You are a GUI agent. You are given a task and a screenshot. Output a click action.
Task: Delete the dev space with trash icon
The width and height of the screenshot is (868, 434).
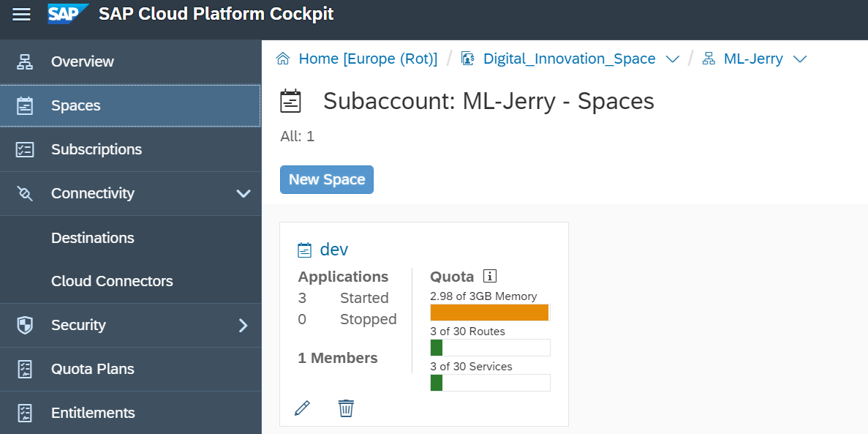click(346, 408)
